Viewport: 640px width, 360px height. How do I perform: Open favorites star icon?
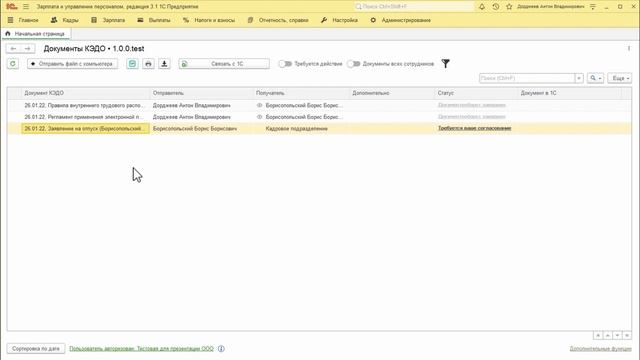(x=509, y=7)
